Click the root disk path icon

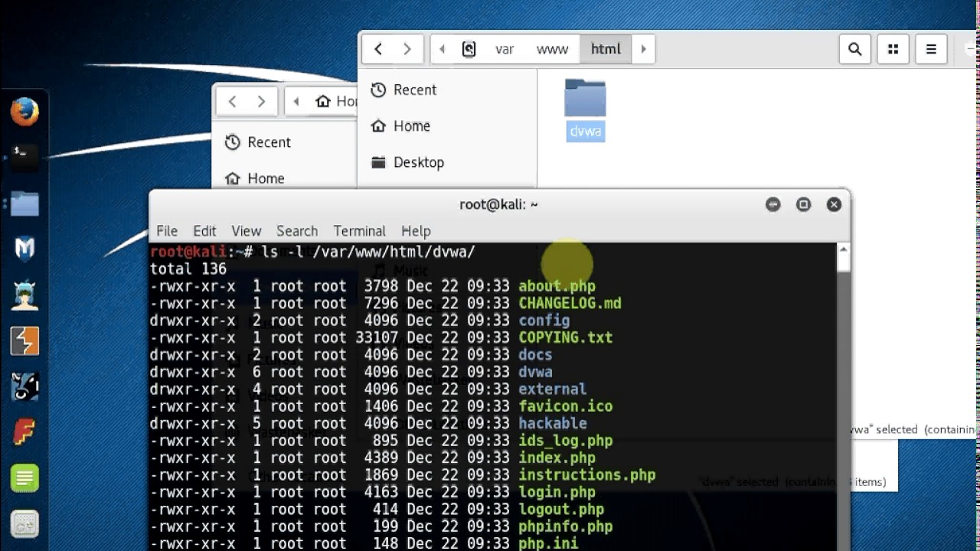click(x=469, y=49)
